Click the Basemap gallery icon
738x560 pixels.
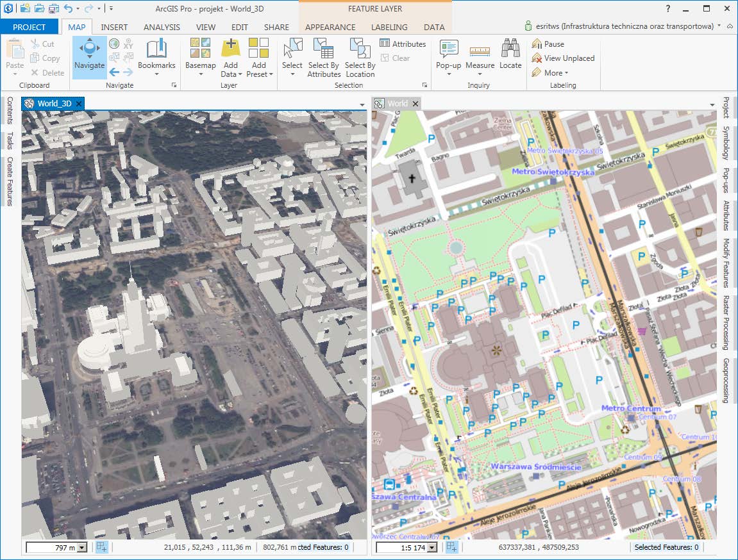(x=201, y=48)
